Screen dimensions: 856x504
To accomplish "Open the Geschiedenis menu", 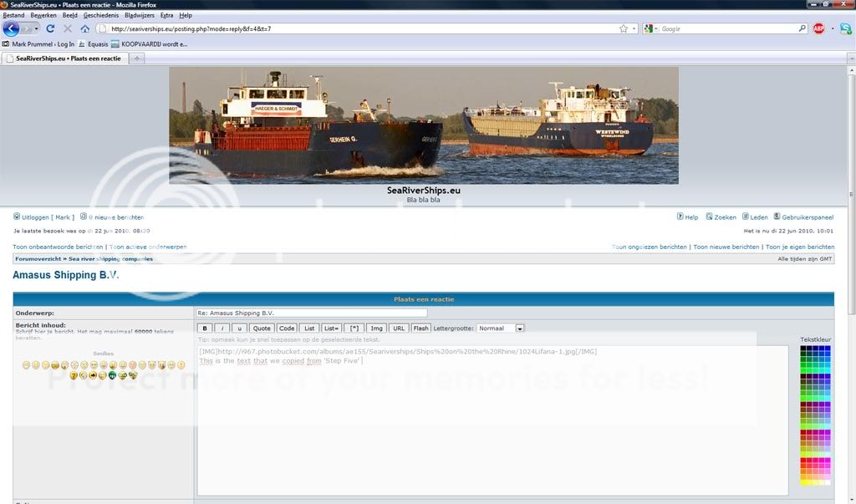I will coord(101,15).
